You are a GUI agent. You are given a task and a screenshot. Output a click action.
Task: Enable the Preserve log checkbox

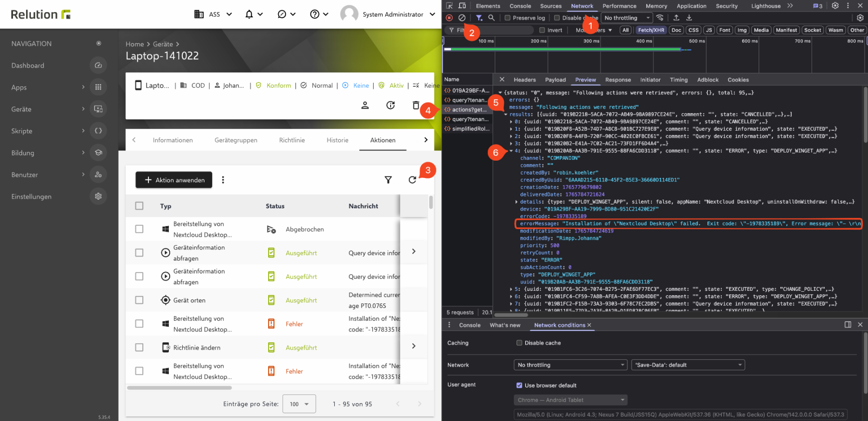pos(508,18)
